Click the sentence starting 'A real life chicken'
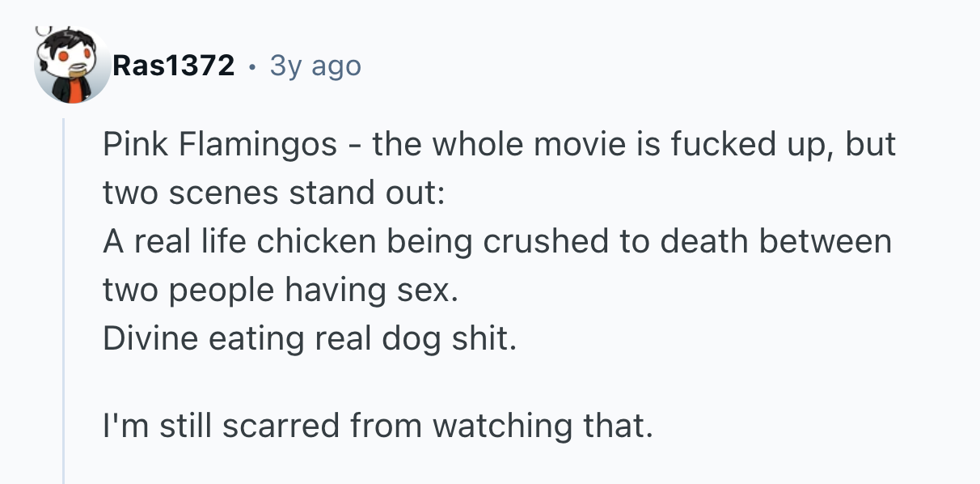Viewport: 980px width, 484px height. [x=496, y=242]
